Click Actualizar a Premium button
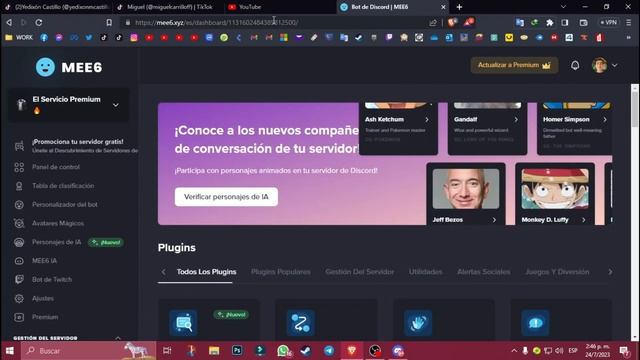 point(514,65)
